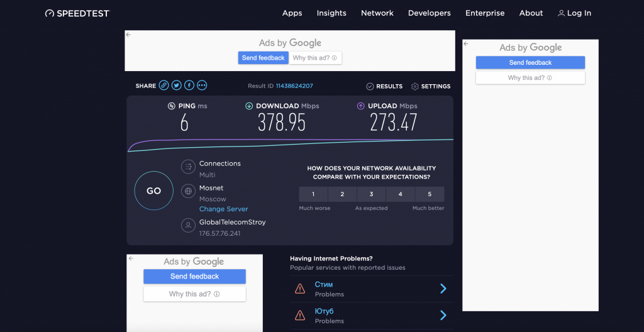This screenshot has height=332, width=644.
Task: Click the Connections multi icon
Action: tap(188, 167)
